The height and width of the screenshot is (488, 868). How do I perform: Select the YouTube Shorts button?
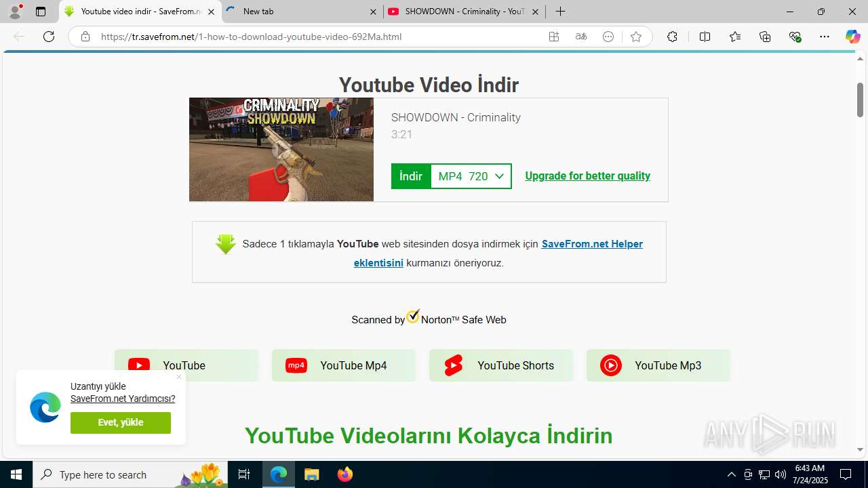pos(501,365)
